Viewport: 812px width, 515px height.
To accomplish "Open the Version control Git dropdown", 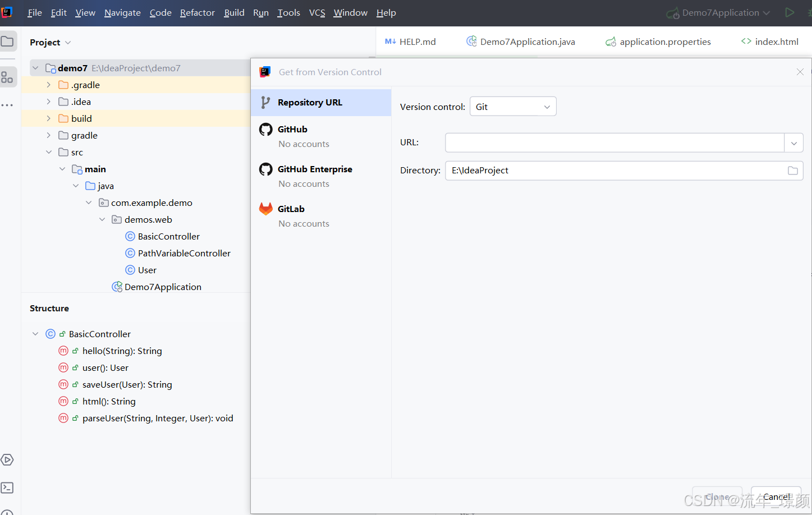I will (x=513, y=107).
